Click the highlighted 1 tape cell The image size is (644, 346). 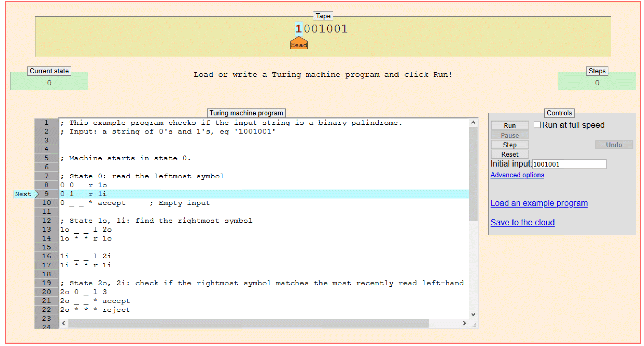[298, 29]
